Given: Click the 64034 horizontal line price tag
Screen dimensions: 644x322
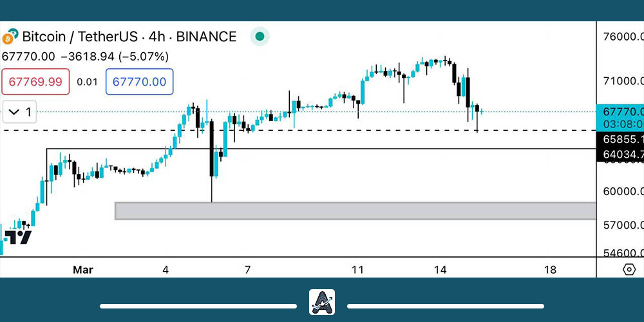Looking at the screenshot, I should (620, 154).
